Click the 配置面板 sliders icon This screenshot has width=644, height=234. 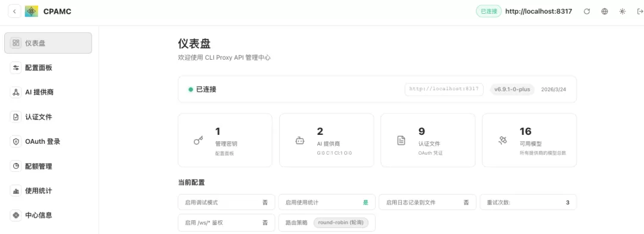16,68
